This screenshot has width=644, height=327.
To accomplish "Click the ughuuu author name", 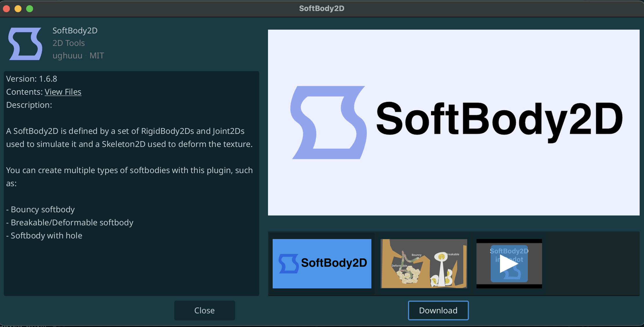I will 67,55.
